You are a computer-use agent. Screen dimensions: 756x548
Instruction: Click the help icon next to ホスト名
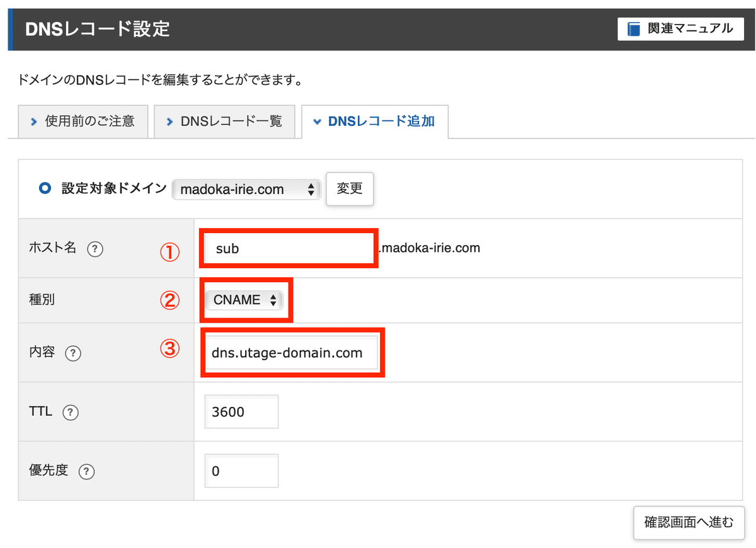point(94,249)
